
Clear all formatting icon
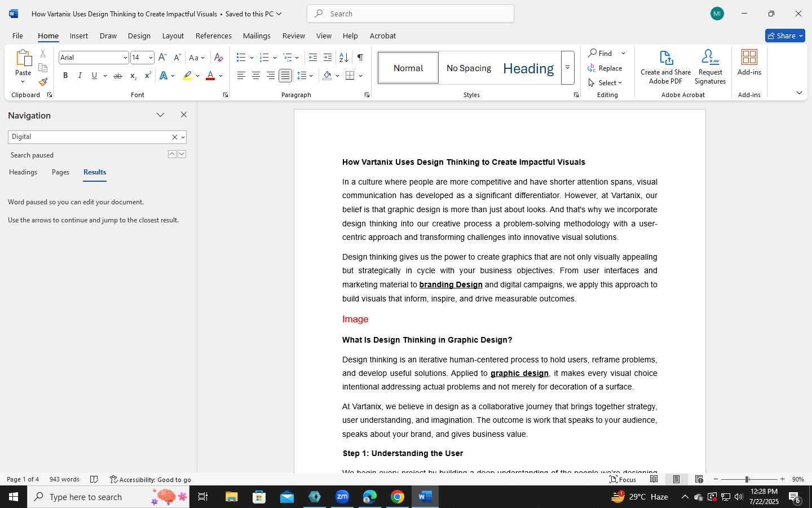[x=219, y=58]
